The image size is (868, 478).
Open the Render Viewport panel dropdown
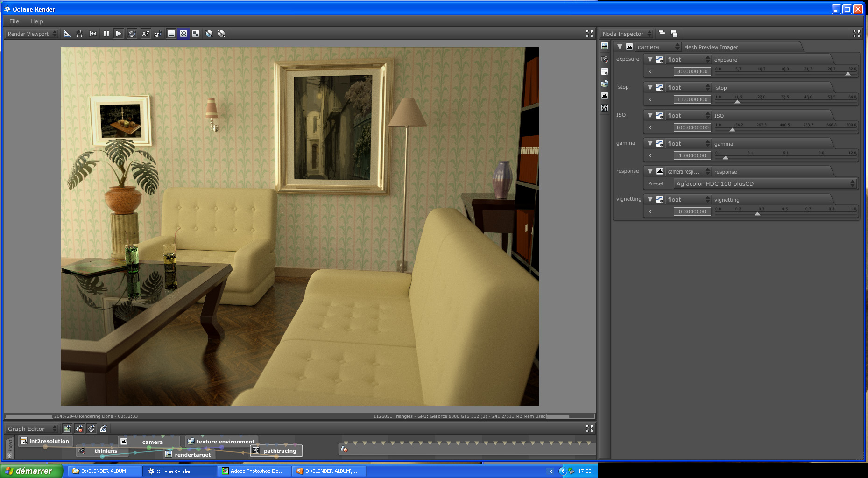[x=32, y=34]
